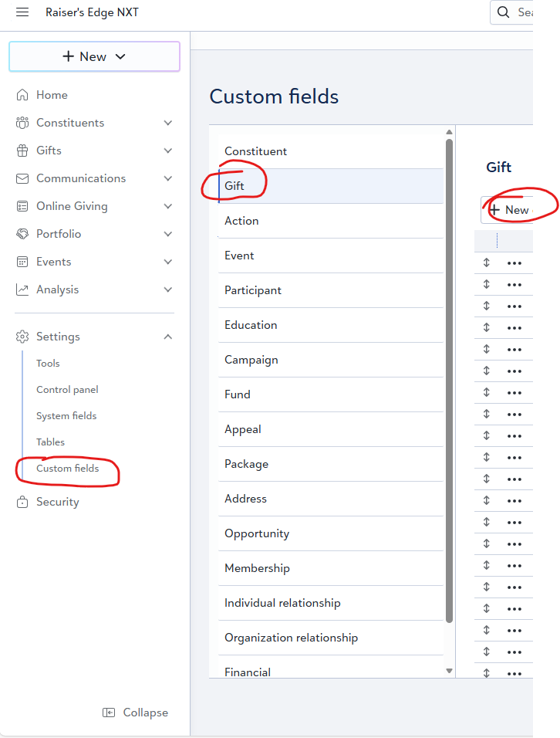The image size is (560, 738).
Task: Select the Event custom field category
Action: (x=331, y=256)
